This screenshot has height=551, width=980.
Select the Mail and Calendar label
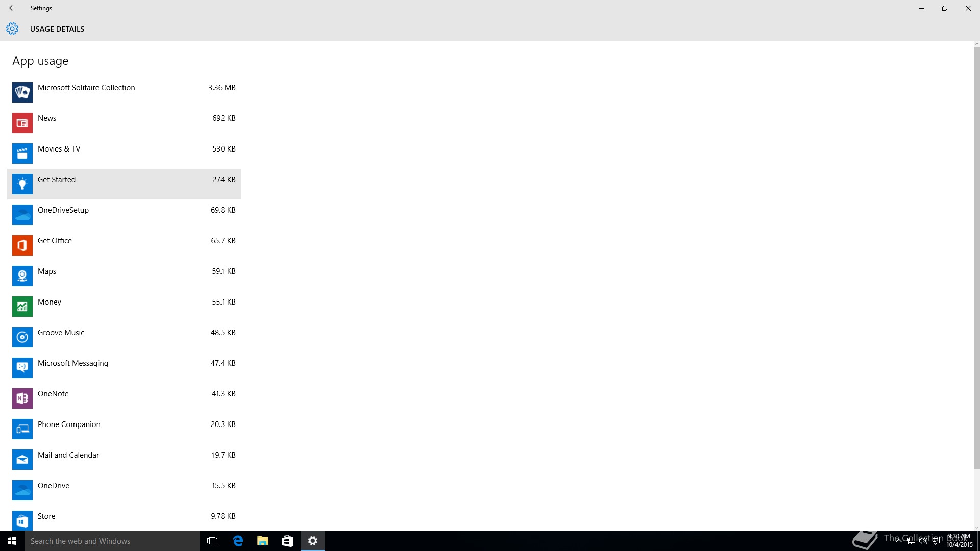tap(68, 455)
